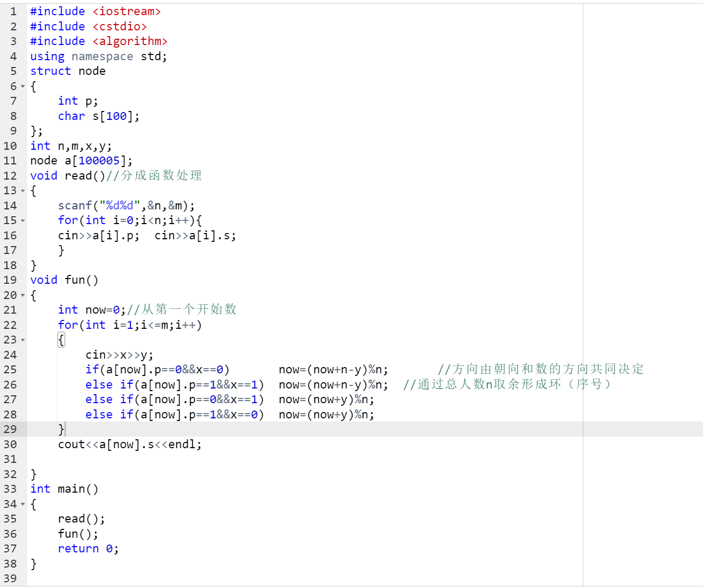Click line number 1 in the gutter
The width and height of the screenshot is (703, 588).
(14, 12)
